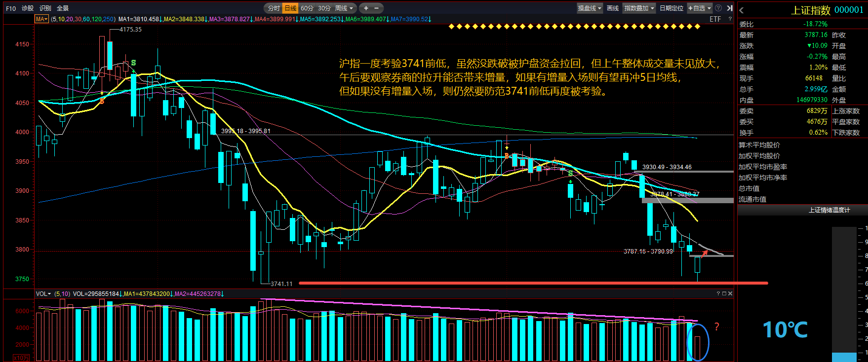Select the 日线 daily chart period

(290, 8)
